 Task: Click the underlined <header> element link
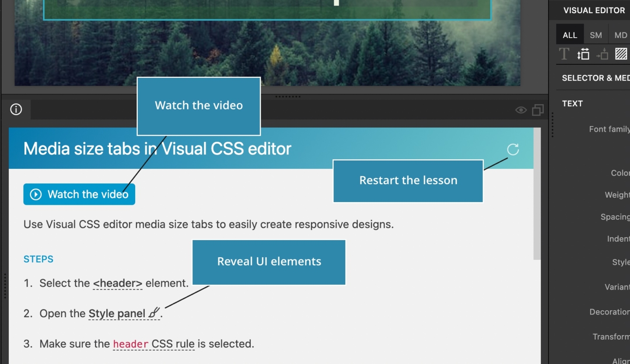click(118, 283)
